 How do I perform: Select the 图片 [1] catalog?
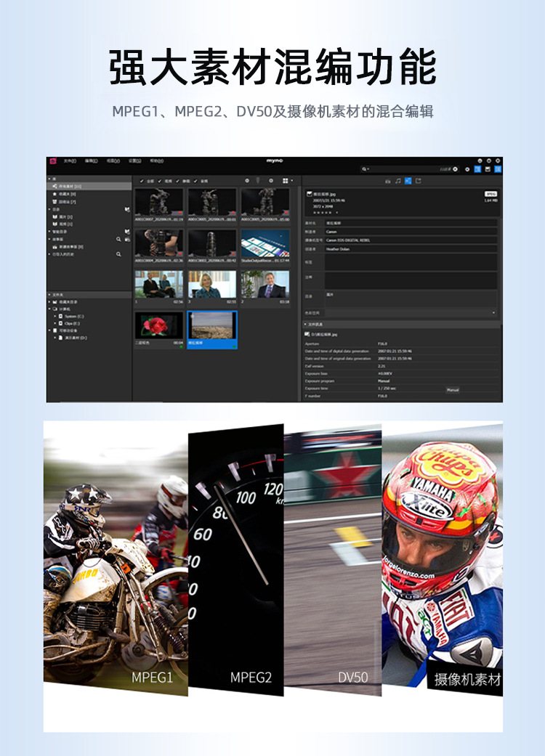(x=62, y=217)
